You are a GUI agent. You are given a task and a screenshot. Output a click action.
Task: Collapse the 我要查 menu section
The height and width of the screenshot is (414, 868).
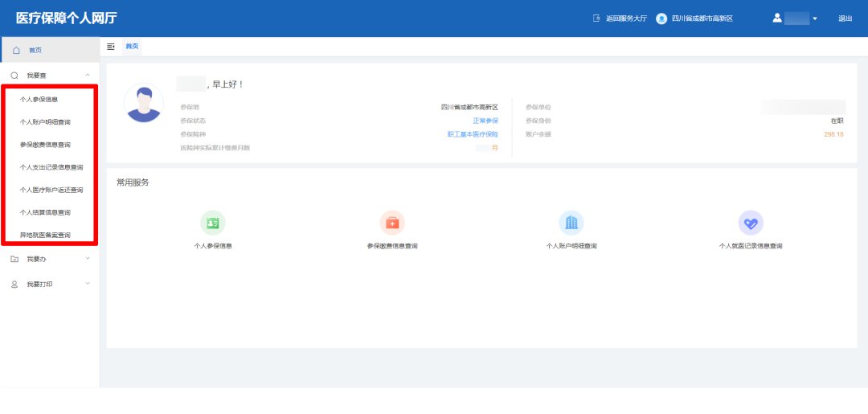tap(88, 75)
